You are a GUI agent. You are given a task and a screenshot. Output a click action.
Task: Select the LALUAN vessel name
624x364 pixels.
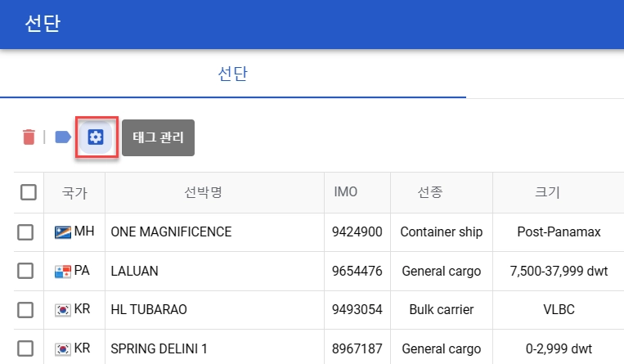pos(135,271)
